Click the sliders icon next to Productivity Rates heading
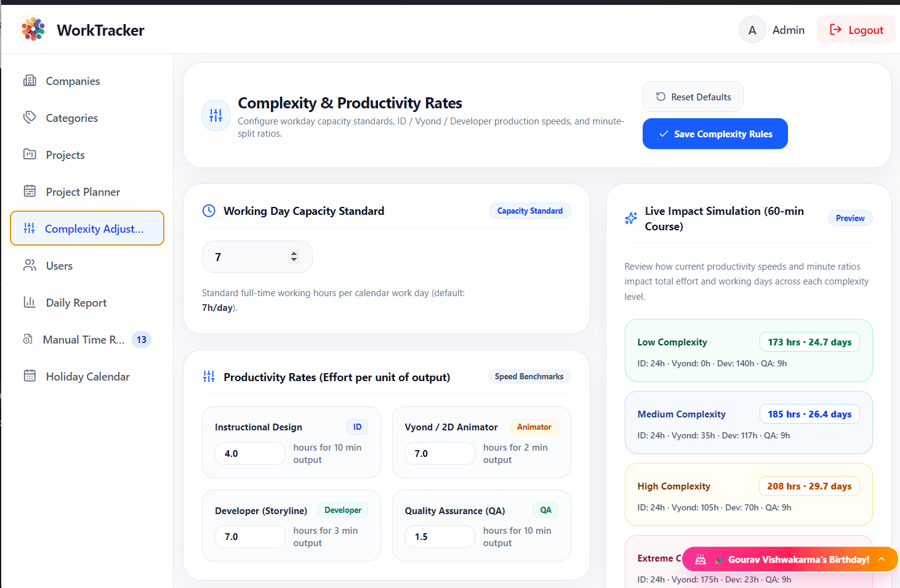900x588 pixels. pyautogui.click(x=209, y=377)
